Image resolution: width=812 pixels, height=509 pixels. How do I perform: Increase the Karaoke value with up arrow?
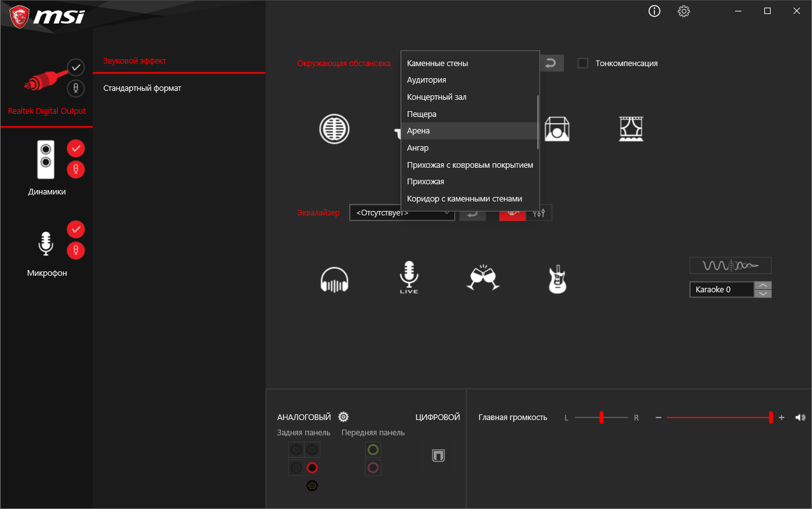pos(763,285)
